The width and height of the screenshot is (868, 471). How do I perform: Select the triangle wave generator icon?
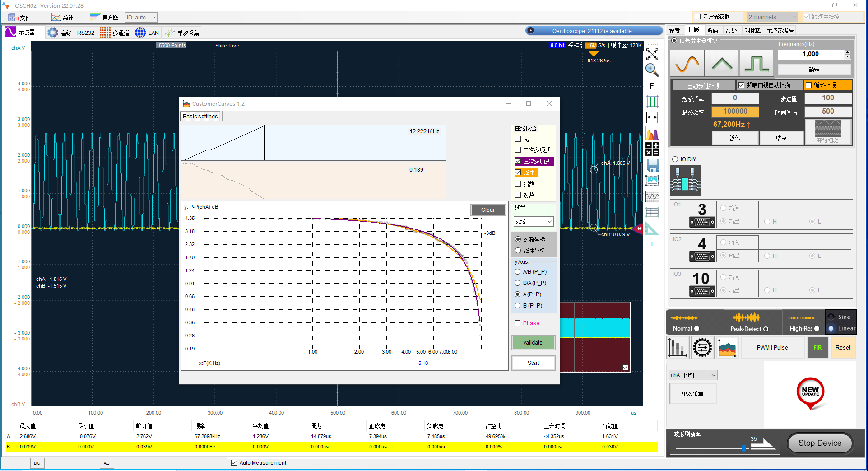(722, 63)
